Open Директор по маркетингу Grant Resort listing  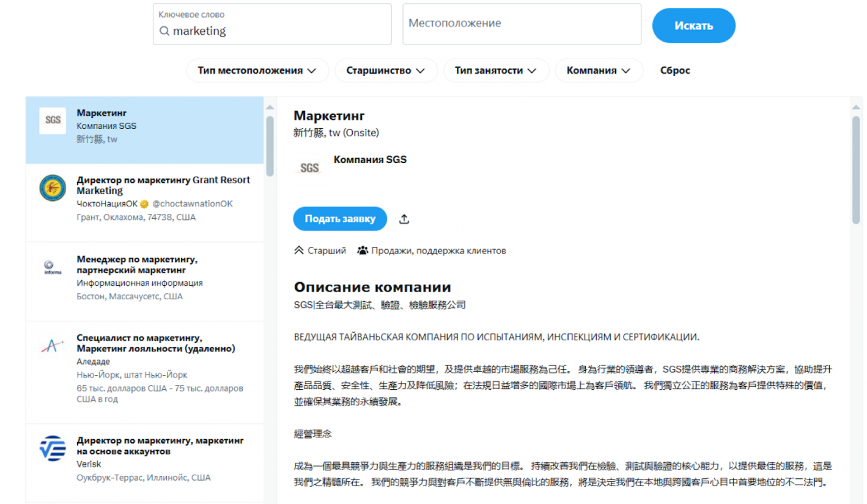coord(144,203)
